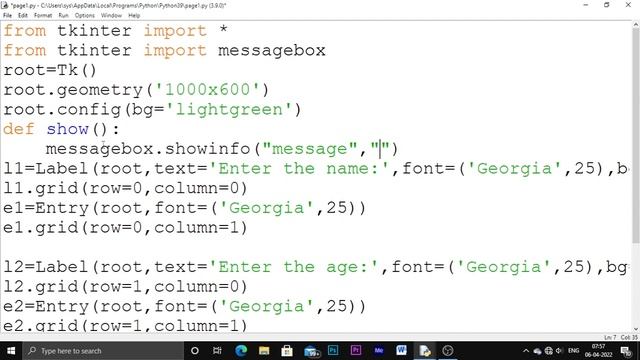This screenshot has height=360, width=640.
Task: Click the string "message" in showinfo
Action: [310, 149]
